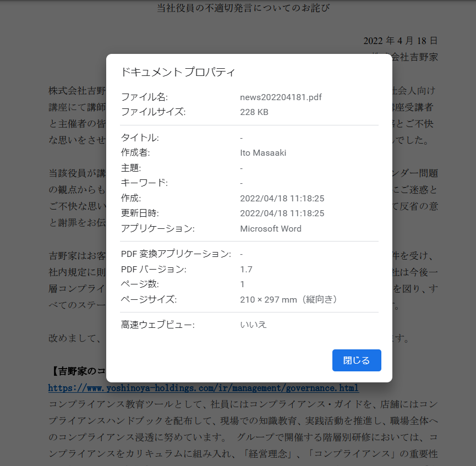The image size is (476, 466).
Task: Click the 高速ウェブビュー value いいえ
Action: [x=253, y=325]
